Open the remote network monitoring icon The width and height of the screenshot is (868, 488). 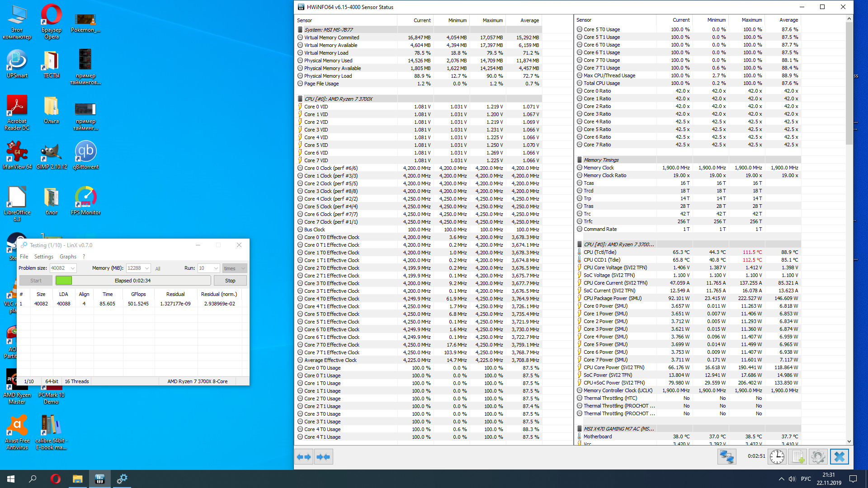(x=726, y=457)
